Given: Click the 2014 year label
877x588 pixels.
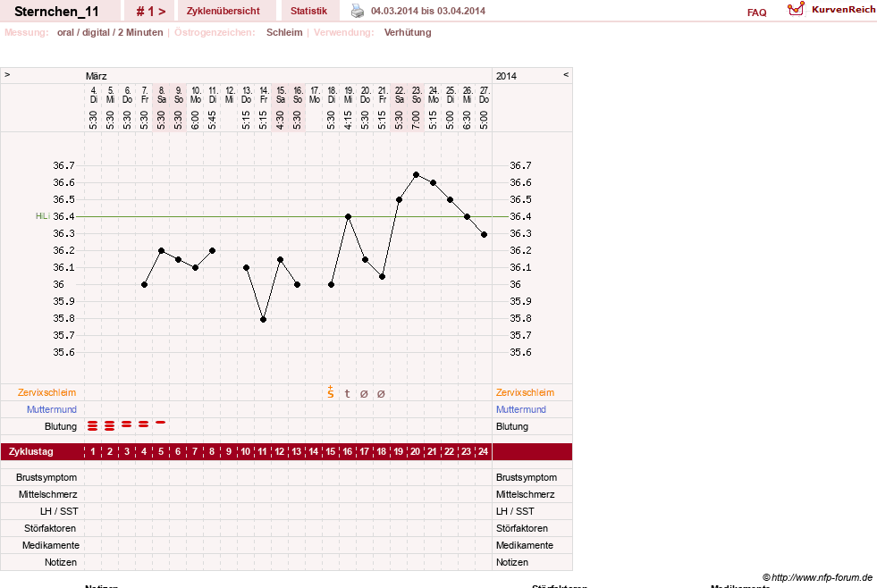Looking at the screenshot, I should [x=506, y=76].
